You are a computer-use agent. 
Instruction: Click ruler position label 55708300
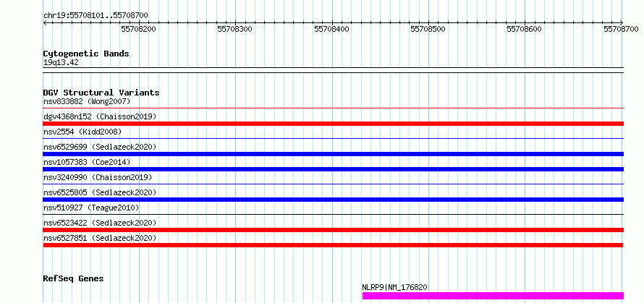pyautogui.click(x=235, y=29)
